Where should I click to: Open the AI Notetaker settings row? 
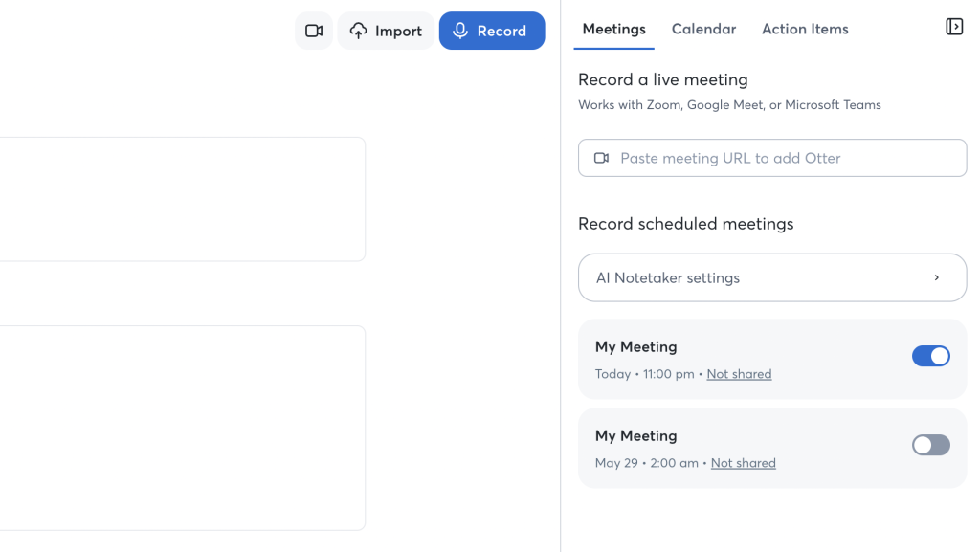point(772,277)
